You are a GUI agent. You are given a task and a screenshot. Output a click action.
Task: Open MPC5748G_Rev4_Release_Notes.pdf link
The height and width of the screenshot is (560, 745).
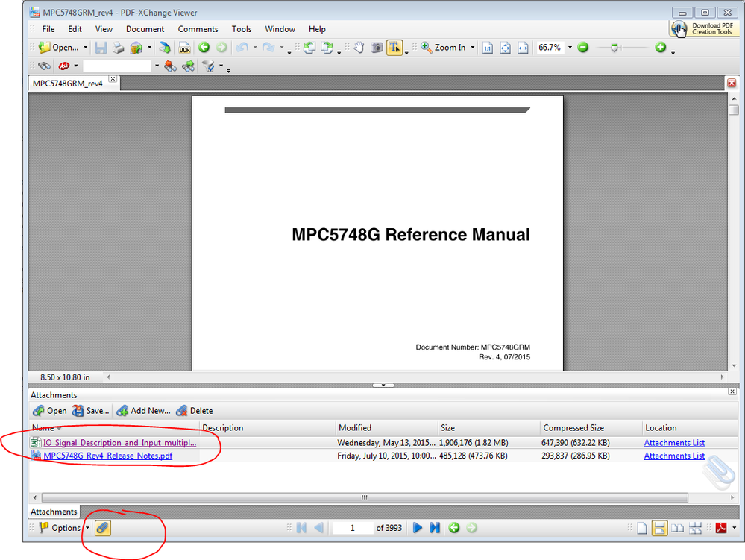tap(108, 456)
